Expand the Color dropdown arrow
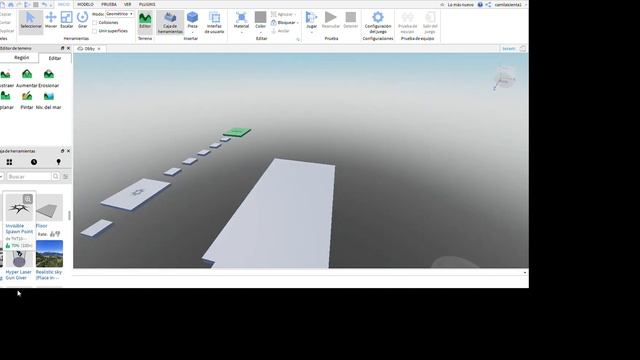This screenshot has height=360, width=640. click(x=260, y=32)
